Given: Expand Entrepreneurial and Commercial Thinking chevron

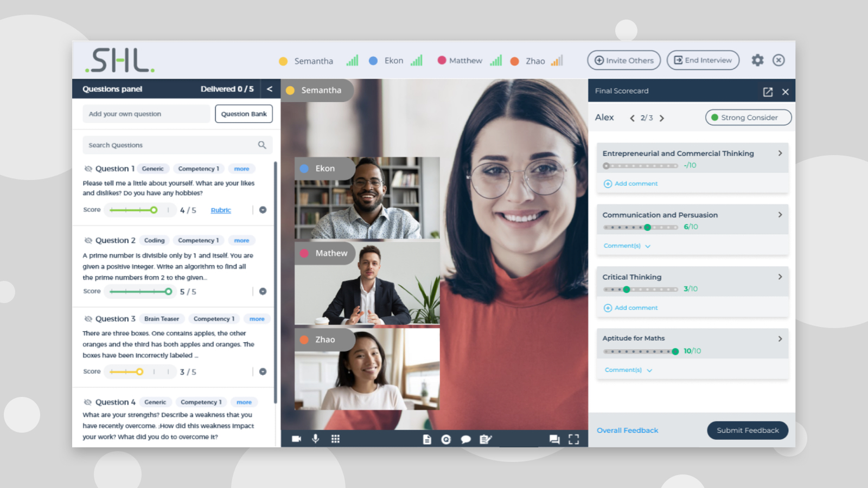Looking at the screenshot, I should point(780,153).
